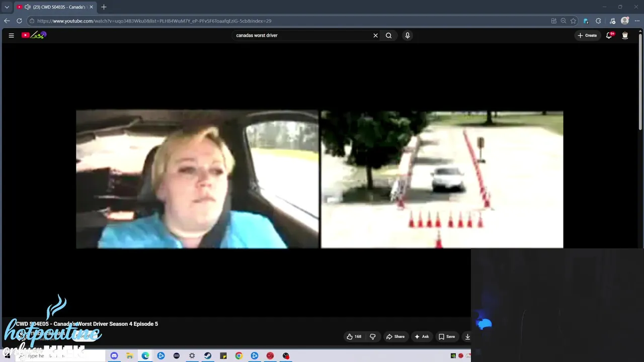Open the blue extension icon with badge
Screen dimensions: 644x362
pos(586,21)
